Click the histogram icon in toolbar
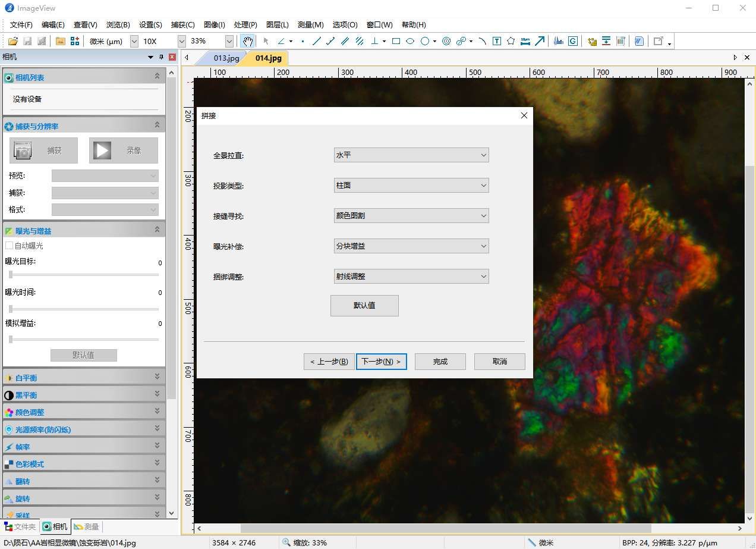The width and height of the screenshot is (756, 549). (558, 41)
